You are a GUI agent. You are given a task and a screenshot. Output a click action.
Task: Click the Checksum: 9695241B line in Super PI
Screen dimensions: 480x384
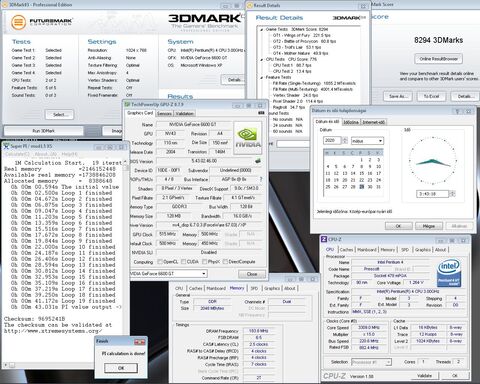[x=35, y=319]
